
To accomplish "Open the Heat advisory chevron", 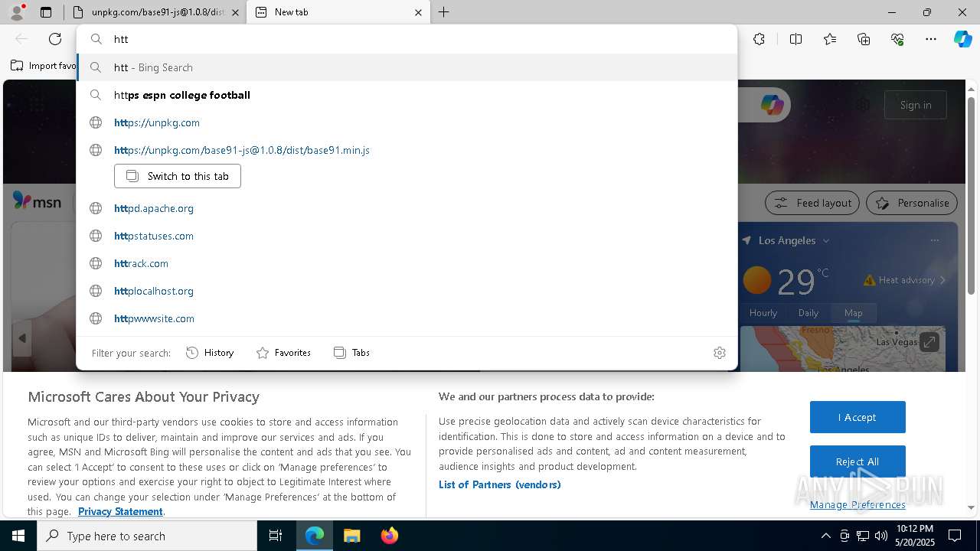I will [942, 280].
